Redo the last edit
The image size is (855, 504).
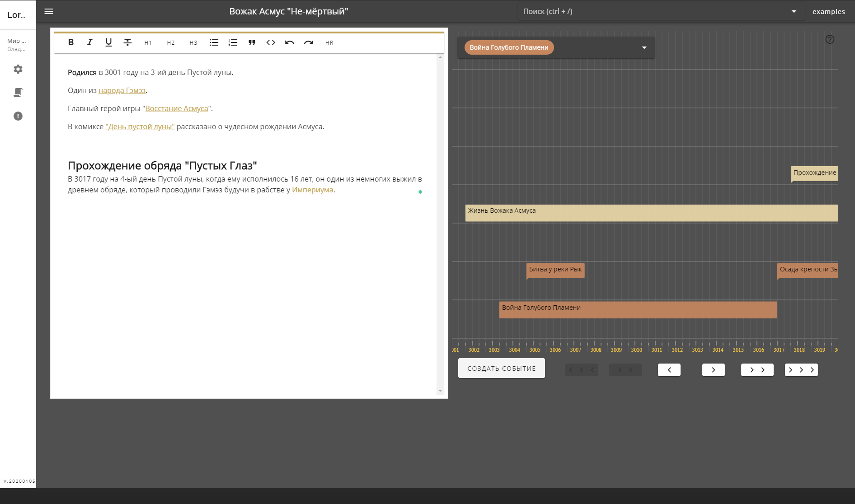point(309,42)
